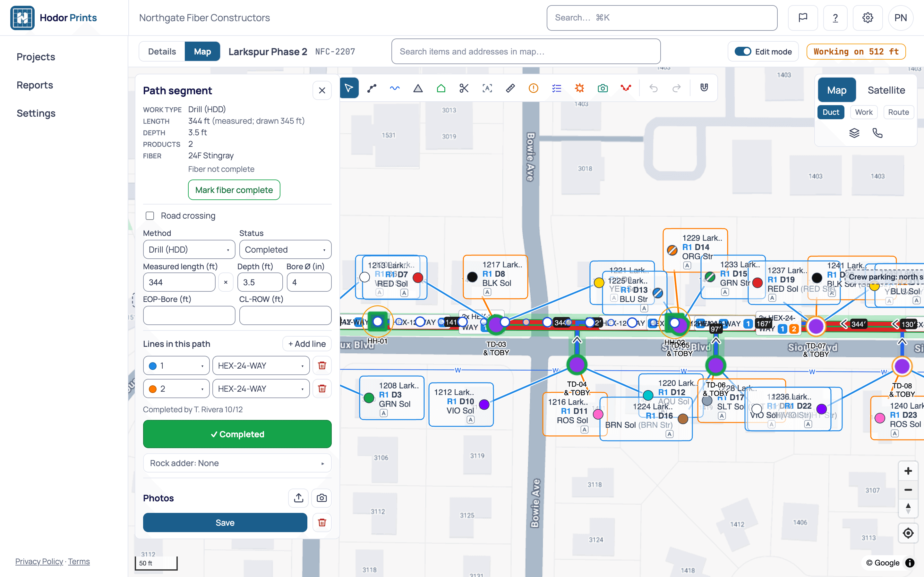Image resolution: width=924 pixels, height=577 pixels.
Task: Click the + Add line button
Action: [307, 344]
